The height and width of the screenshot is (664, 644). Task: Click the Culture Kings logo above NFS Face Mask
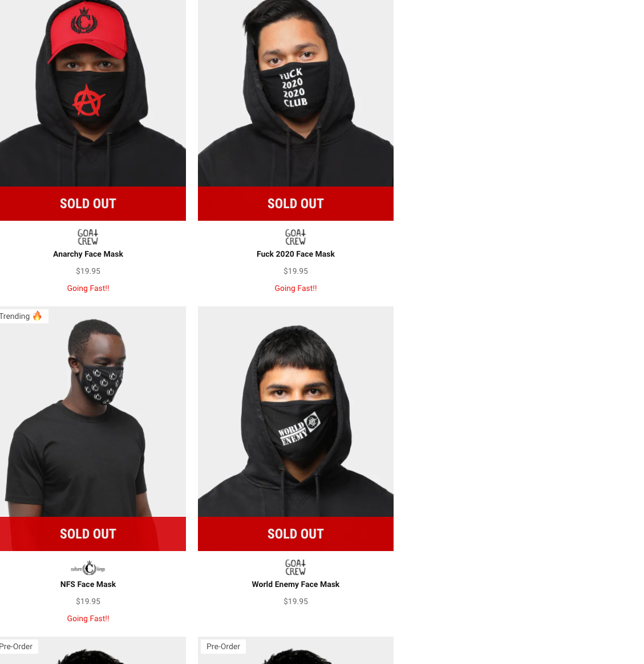[88, 568]
